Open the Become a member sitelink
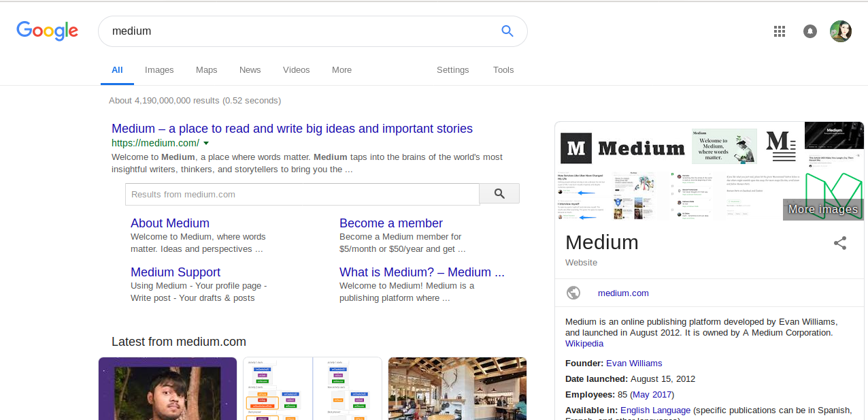Screen dimensions: 868x420 [391, 223]
